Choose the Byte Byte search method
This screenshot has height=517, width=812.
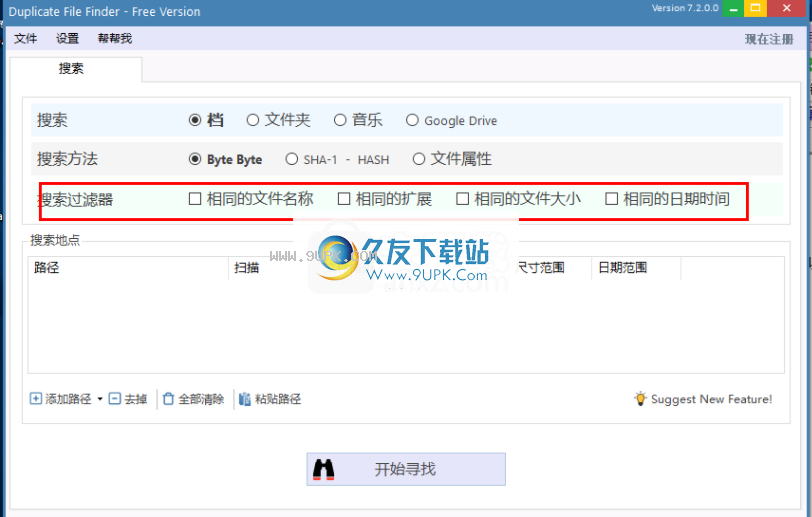click(195, 159)
